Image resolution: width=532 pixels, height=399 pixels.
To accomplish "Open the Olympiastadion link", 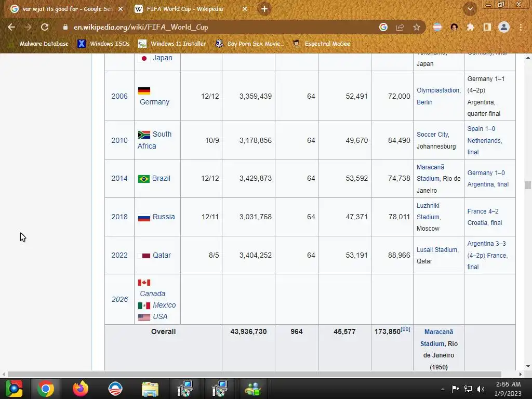I will [x=438, y=96].
